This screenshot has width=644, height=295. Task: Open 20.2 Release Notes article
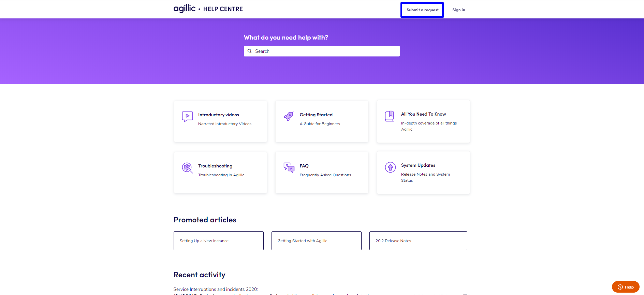418,241
